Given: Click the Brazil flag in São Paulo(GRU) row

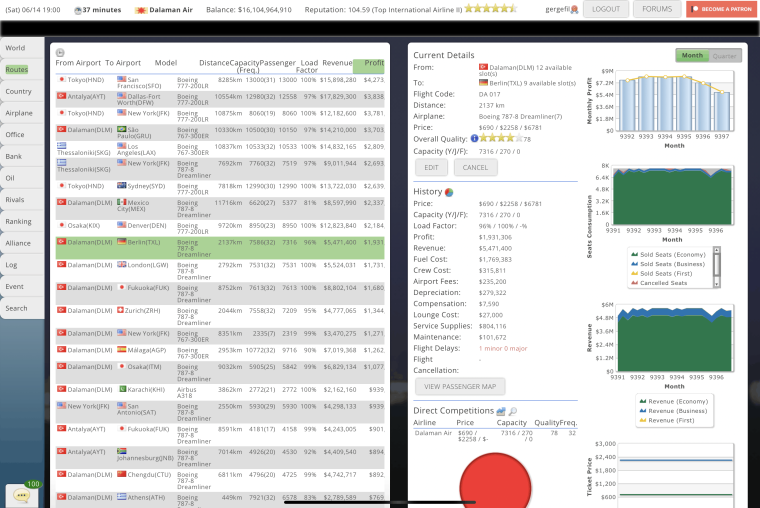Looking at the screenshot, I should [122, 129].
